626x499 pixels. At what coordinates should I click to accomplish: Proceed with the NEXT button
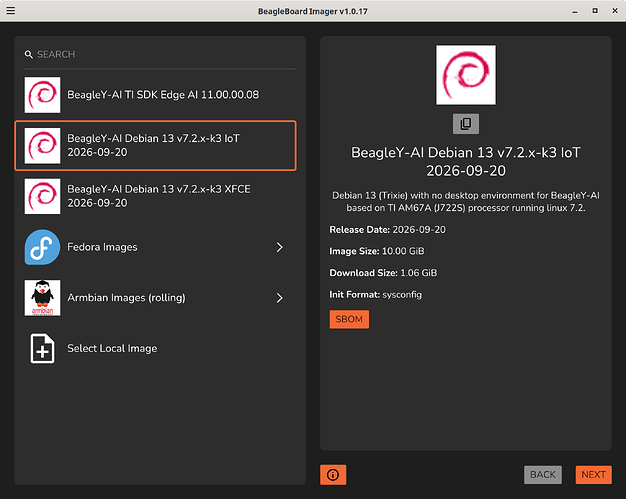click(x=593, y=475)
